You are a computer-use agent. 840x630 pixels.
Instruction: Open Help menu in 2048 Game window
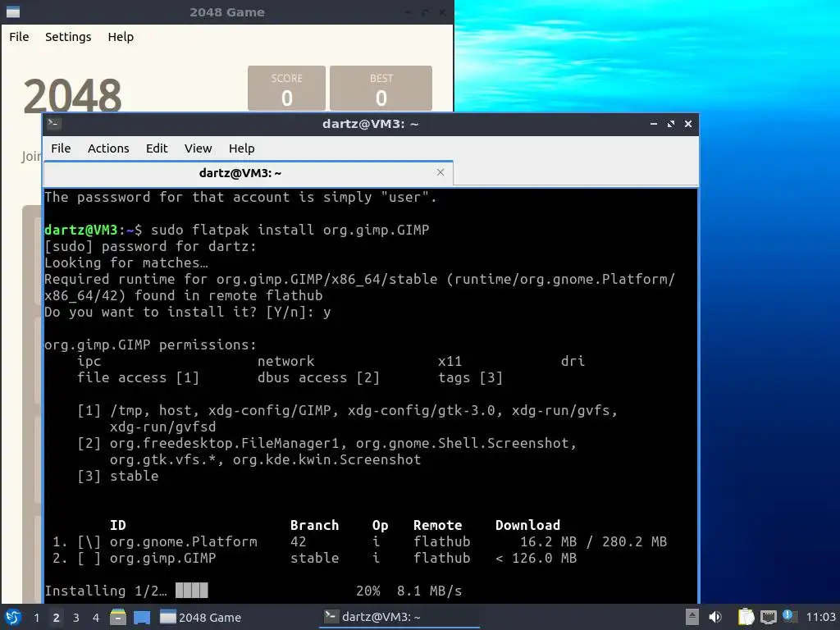coord(121,37)
